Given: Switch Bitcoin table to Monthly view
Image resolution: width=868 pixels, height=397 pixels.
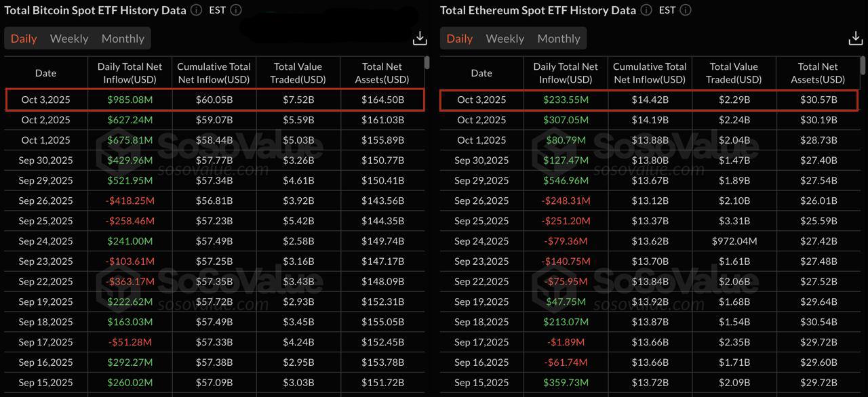Looking at the screenshot, I should pos(123,39).
